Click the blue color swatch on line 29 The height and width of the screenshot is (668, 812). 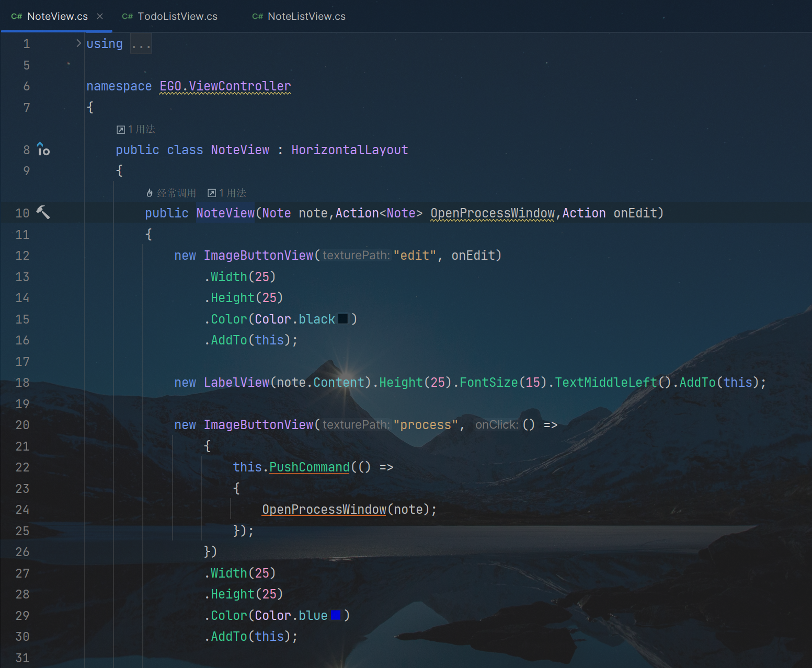336,615
